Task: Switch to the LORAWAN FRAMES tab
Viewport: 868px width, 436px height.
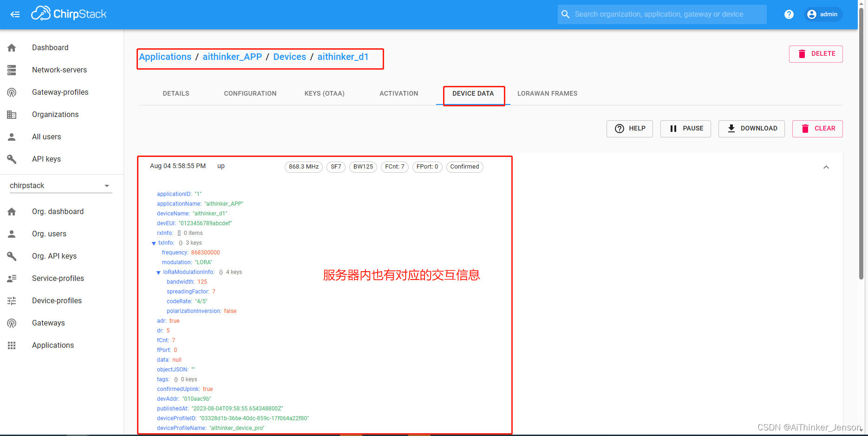Action: [x=547, y=93]
